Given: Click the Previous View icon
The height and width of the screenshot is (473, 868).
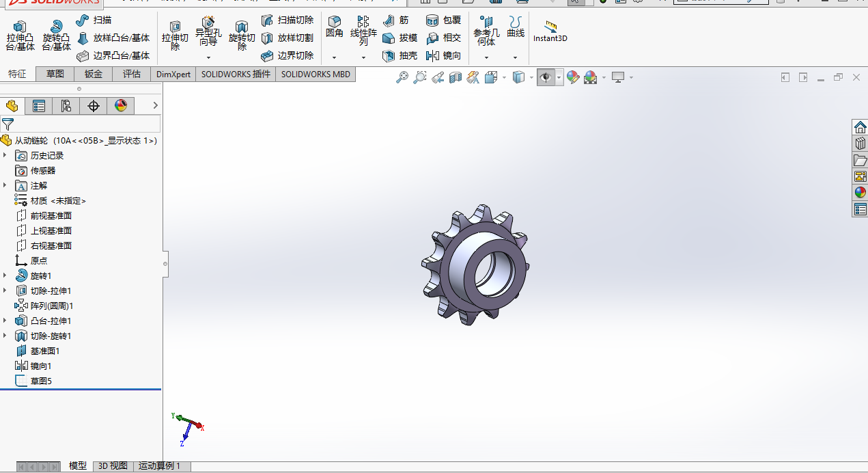Looking at the screenshot, I should [x=438, y=78].
